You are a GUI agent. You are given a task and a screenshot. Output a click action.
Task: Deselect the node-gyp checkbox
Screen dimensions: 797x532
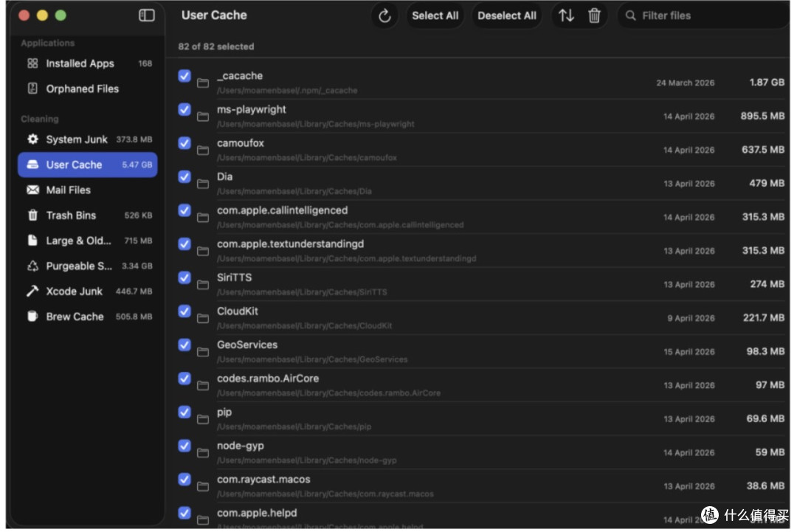click(x=184, y=446)
